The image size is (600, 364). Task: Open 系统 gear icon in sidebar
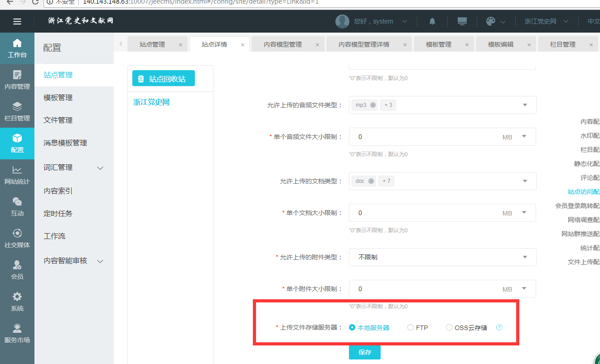pyautogui.click(x=17, y=302)
